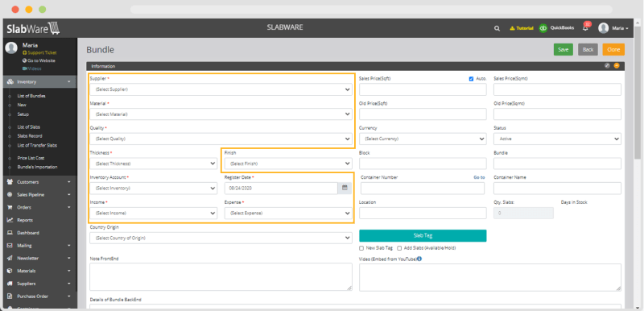
Task: Open List of Slabs menu item
Action: click(x=29, y=127)
